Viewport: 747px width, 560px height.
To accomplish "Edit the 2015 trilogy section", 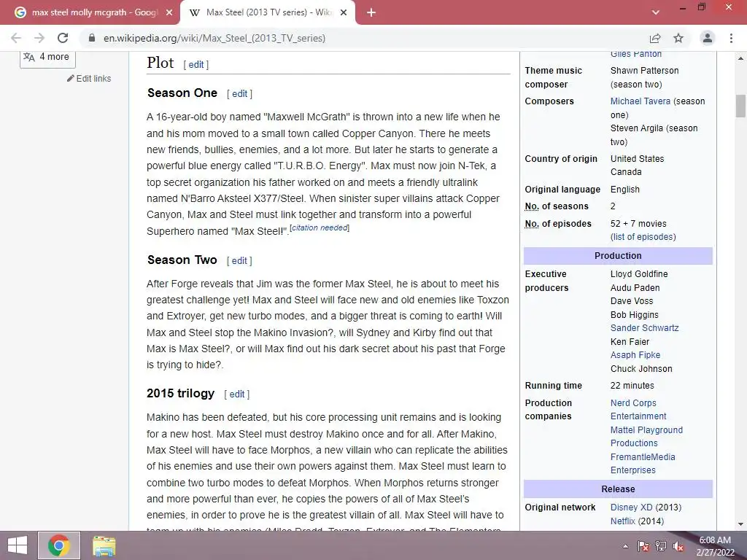I will 237,394.
